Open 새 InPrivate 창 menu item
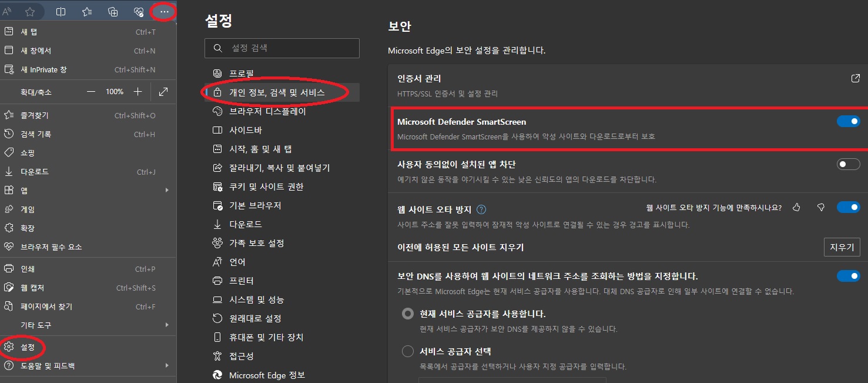The image size is (868, 383). coord(88,69)
